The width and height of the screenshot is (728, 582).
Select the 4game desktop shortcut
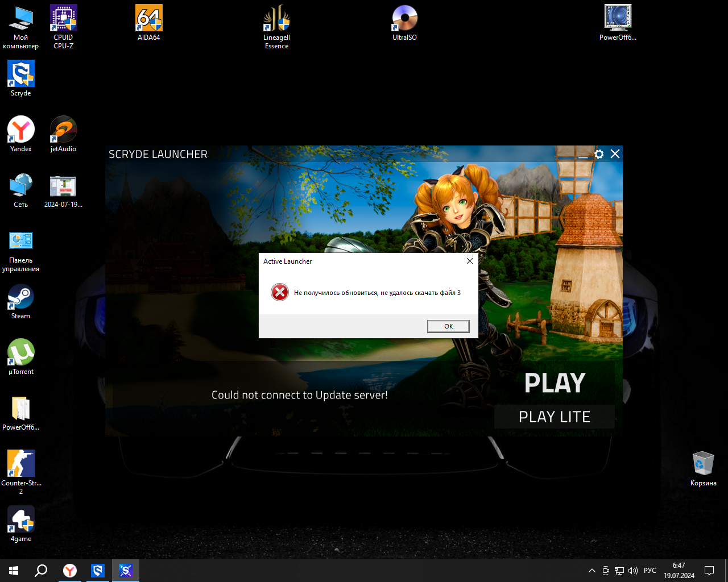click(21, 524)
